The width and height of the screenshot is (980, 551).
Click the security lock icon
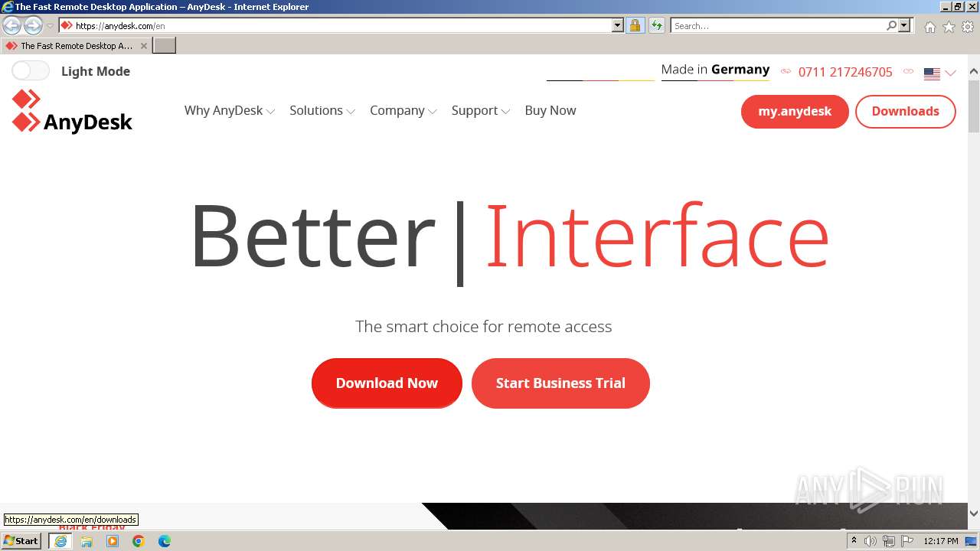point(635,26)
